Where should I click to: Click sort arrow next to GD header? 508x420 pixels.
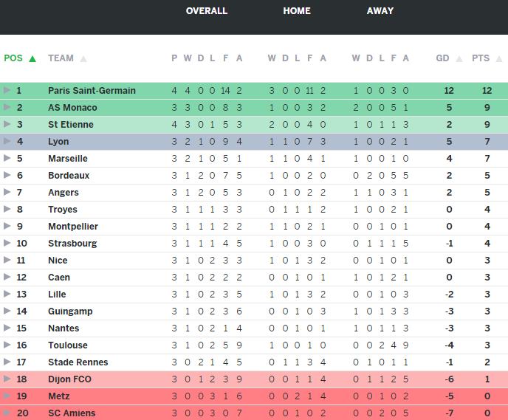[459, 58]
